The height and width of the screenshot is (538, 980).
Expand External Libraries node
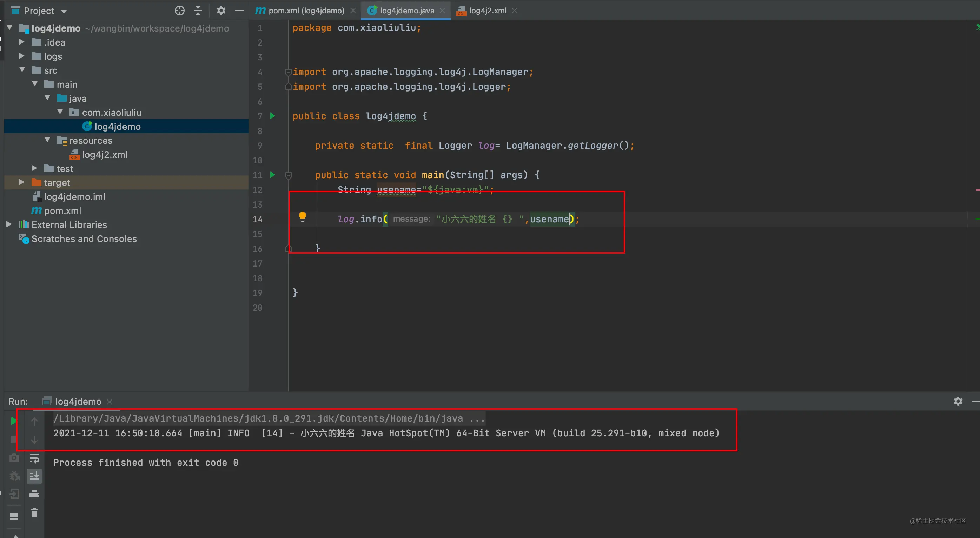click(x=9, y=224)
